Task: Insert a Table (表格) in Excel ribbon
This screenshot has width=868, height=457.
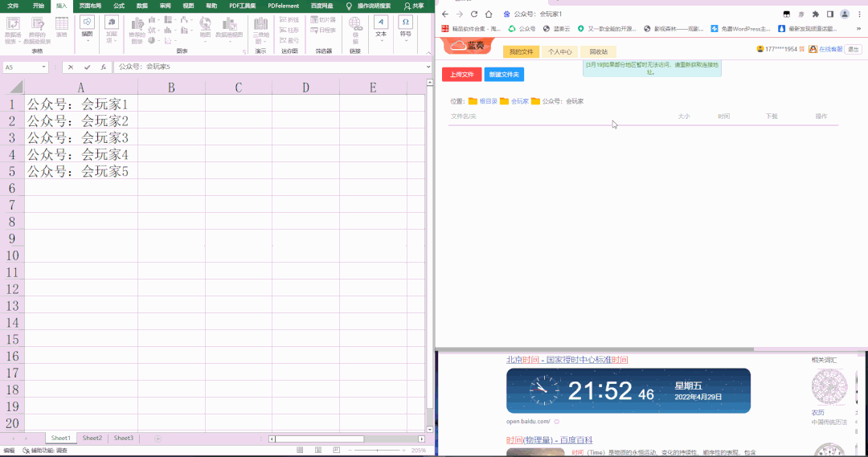Action: [x=61, y=27]
